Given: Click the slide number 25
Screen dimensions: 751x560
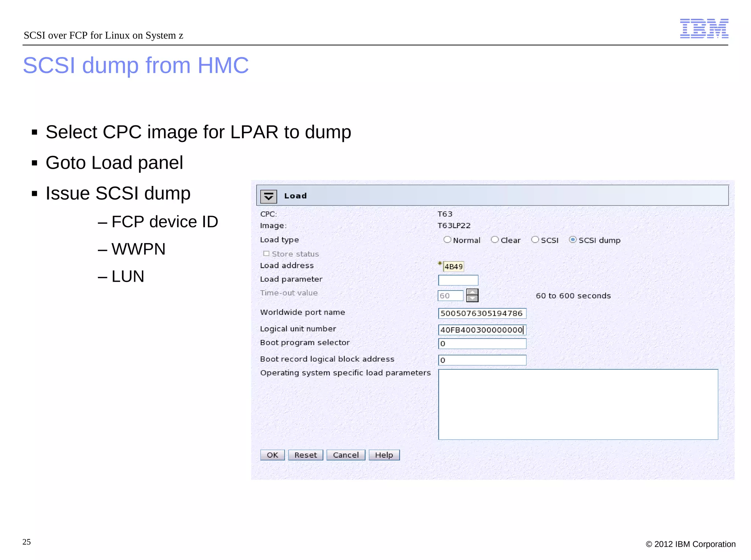Looking at the screenshot, I should coord(26,542).
